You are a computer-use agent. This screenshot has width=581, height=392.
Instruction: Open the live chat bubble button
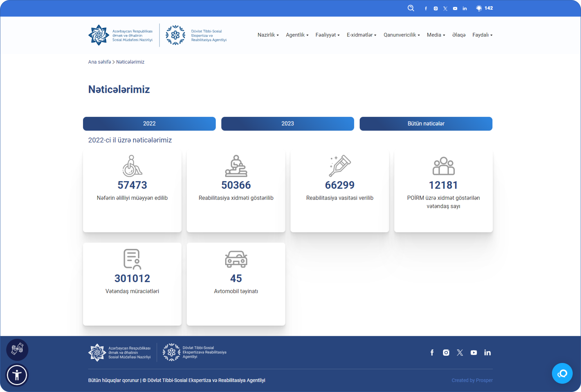(x=562, y=373)
